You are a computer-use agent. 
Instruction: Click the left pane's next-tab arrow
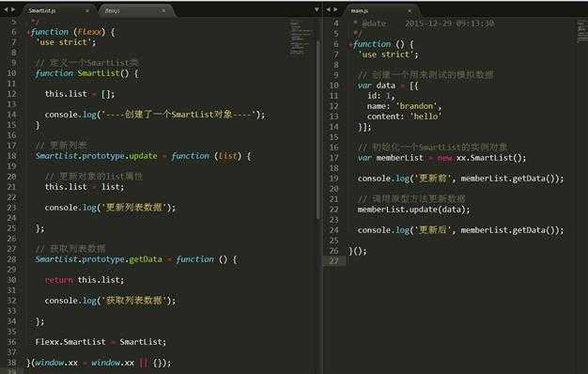[x=13, y=9]
